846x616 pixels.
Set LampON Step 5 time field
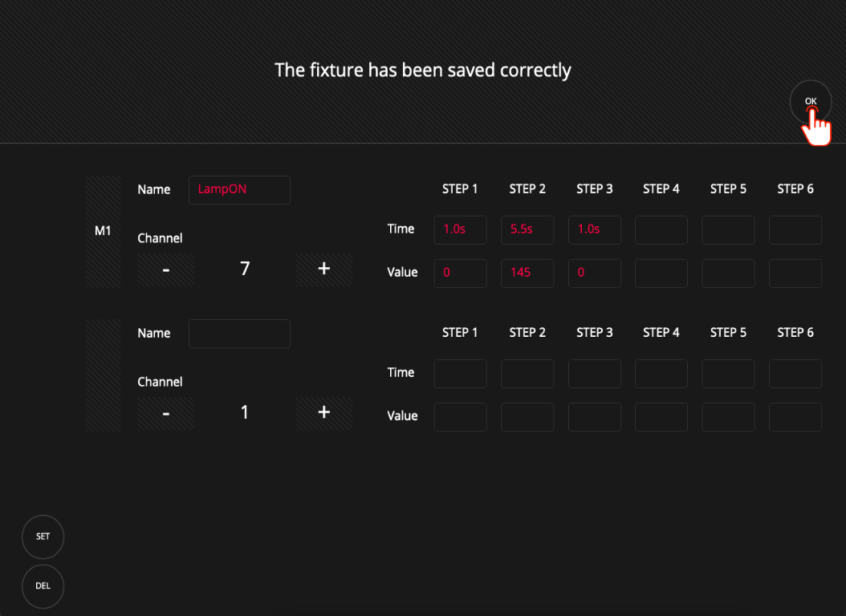728,229
